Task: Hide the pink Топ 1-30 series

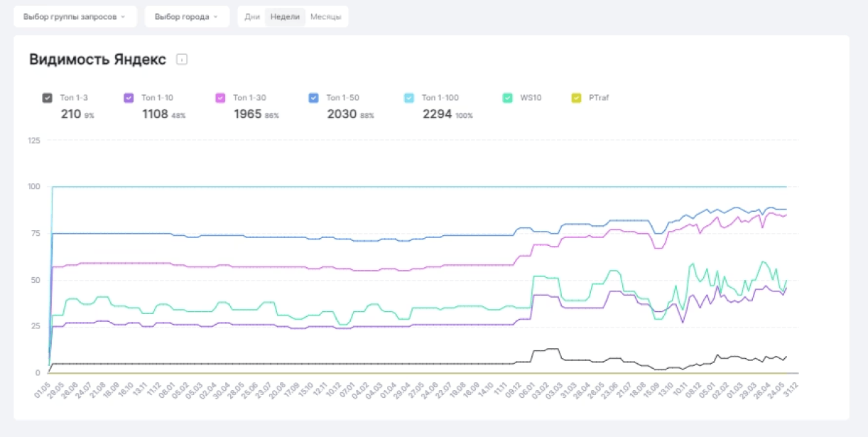Action: coord(220,98)
